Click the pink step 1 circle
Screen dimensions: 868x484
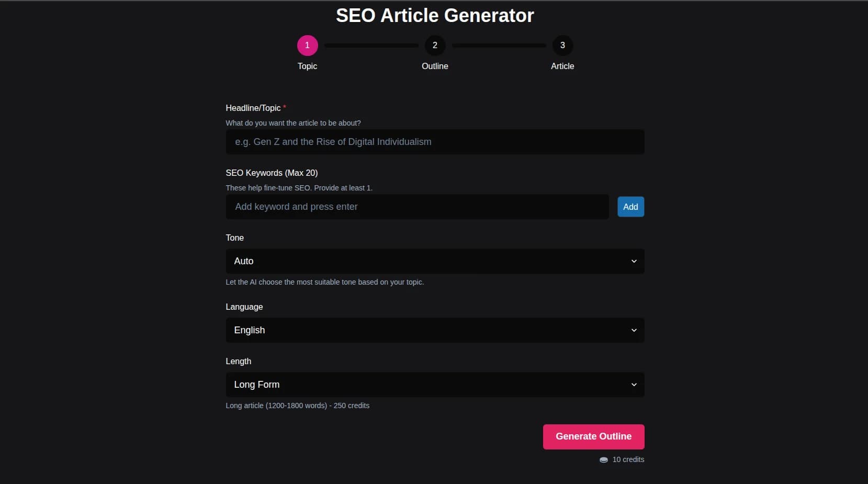(307, 46)
